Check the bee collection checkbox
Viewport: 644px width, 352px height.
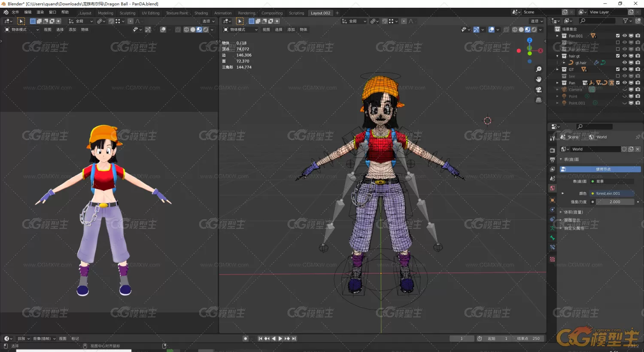(x=618, y=76)
